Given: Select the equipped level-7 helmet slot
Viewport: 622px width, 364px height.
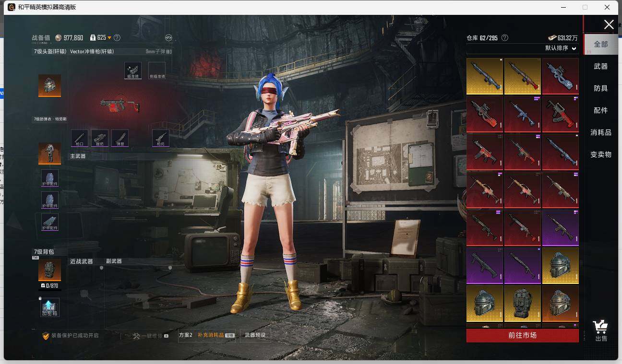Looking at the screenshot, I should tap(49, 85).
